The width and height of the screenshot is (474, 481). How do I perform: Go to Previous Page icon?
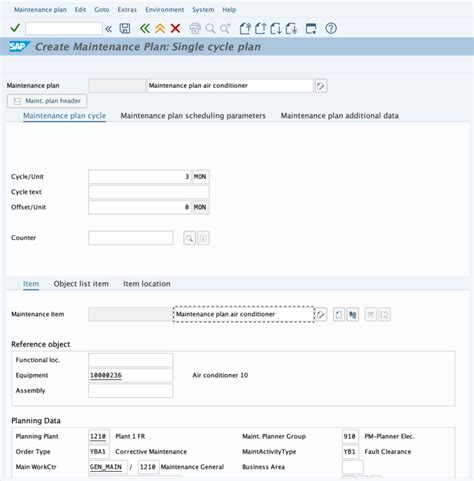260,28
